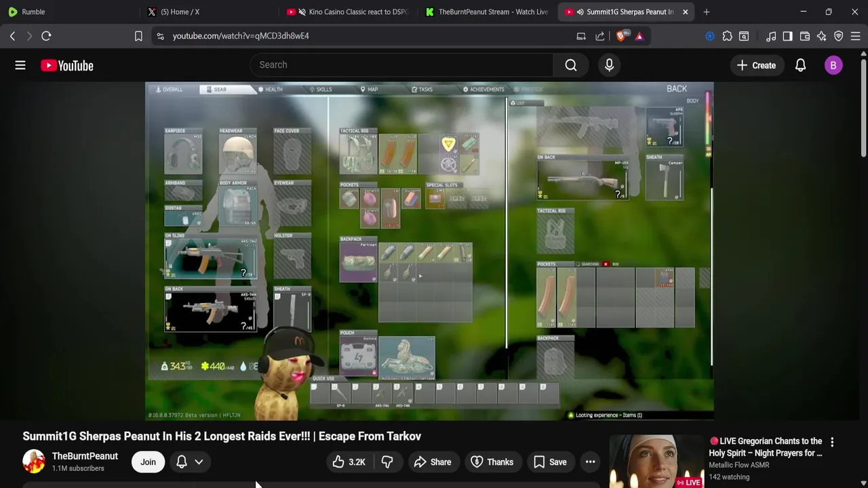Open Metallic Flow ASMR channel text
This screenshot has height=488, width=868.
coord(739,465)
